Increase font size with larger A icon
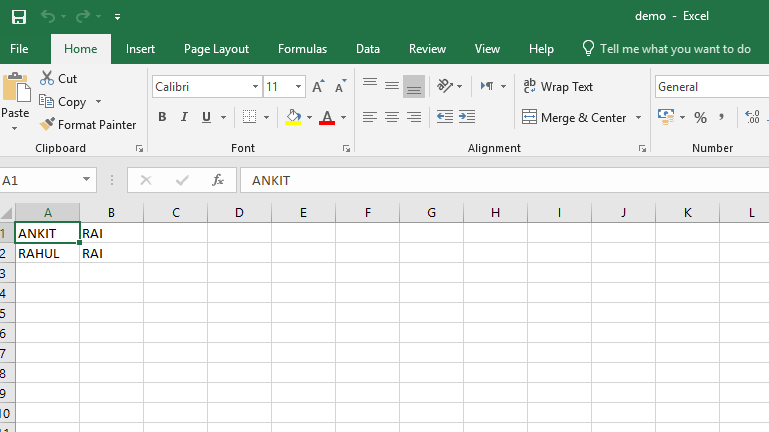The width and height of the screenshot is (769, 432). coord(318,87)
